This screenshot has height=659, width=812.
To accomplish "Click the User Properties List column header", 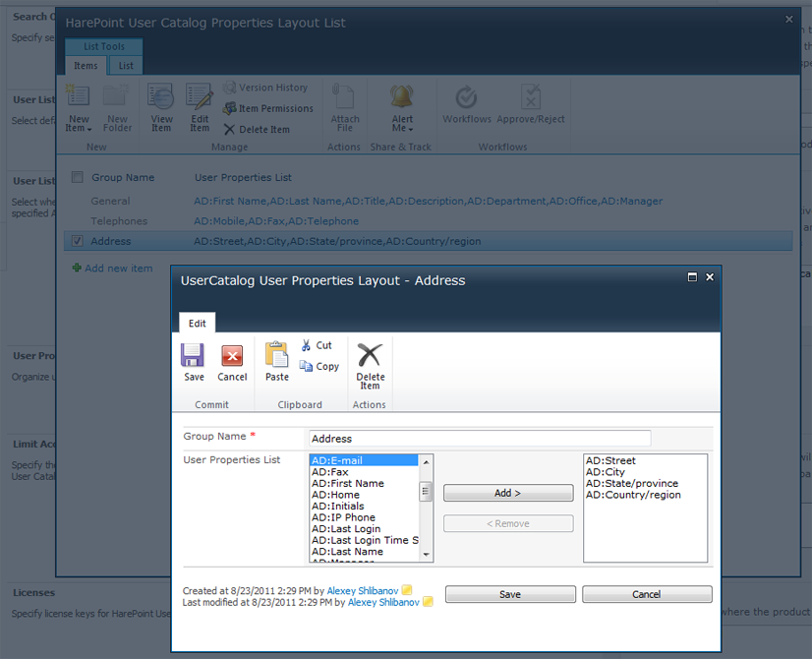I will point(243,178).
